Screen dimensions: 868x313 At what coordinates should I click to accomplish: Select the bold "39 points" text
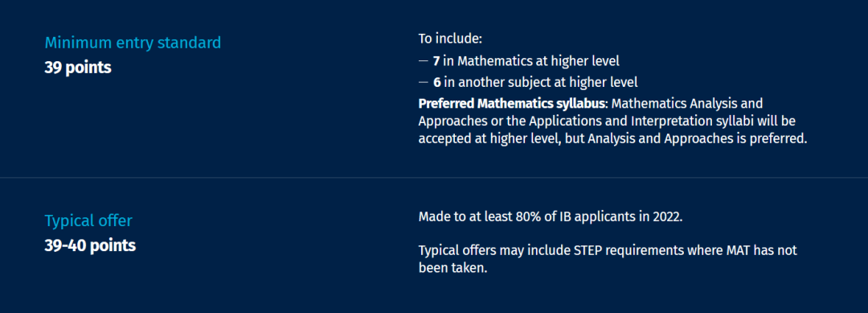pos(78,68)
